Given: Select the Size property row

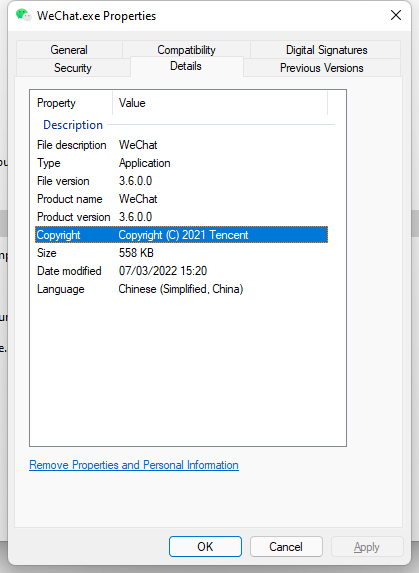Looking at the screenshot, I should 182,253.
